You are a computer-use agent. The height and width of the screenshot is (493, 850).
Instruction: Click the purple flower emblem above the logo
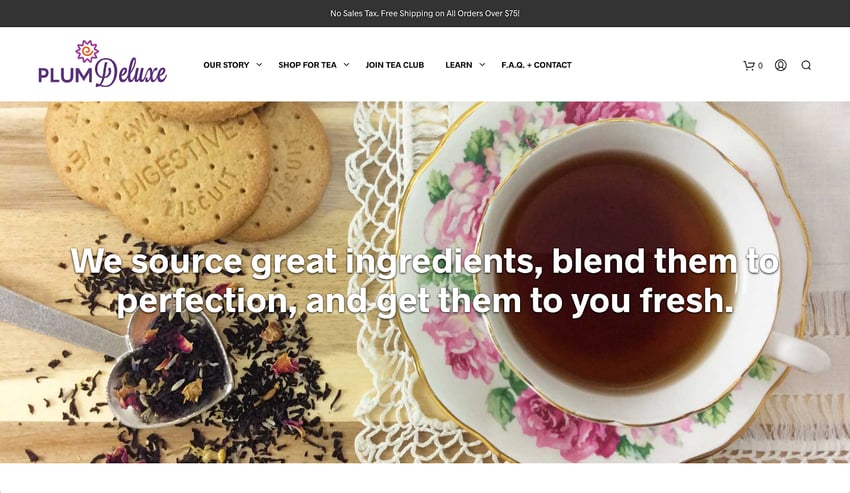coord(87,50)
